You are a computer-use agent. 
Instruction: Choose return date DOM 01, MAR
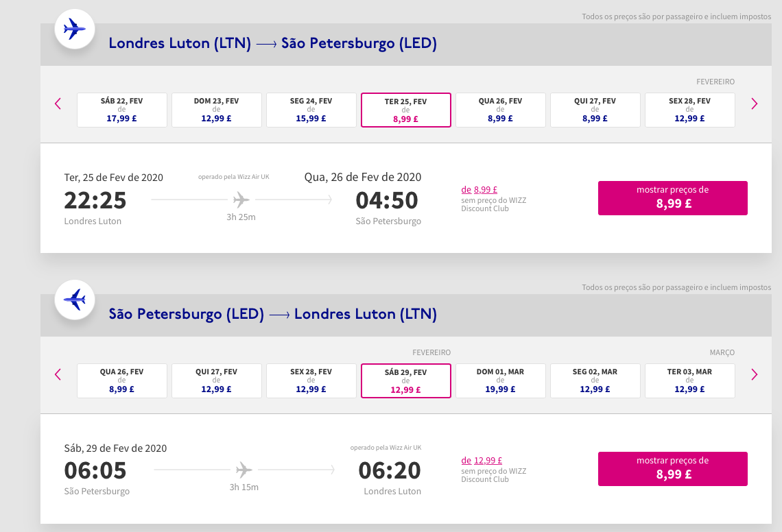(x=500, y=380)
